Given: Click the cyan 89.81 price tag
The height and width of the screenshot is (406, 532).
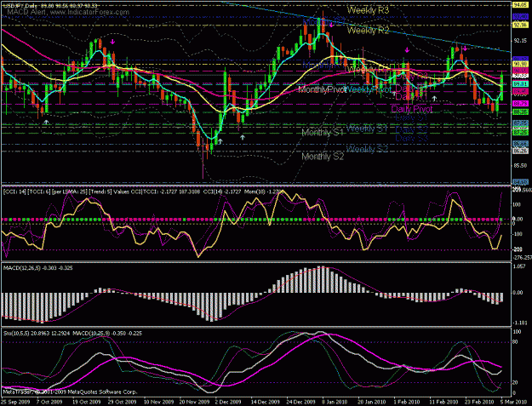Looking at the screenshot, I should coord(520,83).
